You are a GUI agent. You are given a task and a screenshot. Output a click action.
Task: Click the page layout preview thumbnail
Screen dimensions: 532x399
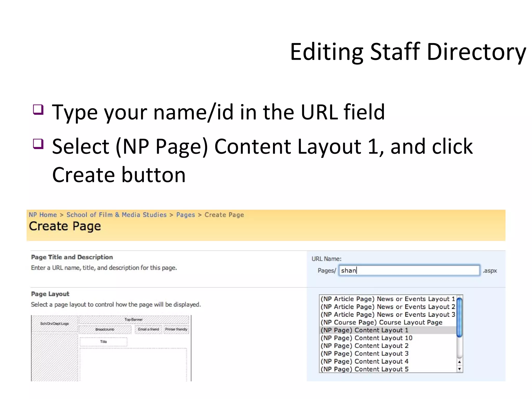click(111, 348)
